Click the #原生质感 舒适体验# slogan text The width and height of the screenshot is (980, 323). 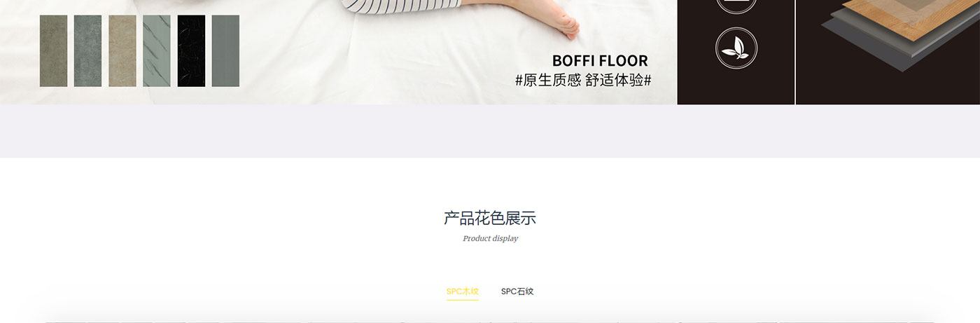tap(583, 80)
